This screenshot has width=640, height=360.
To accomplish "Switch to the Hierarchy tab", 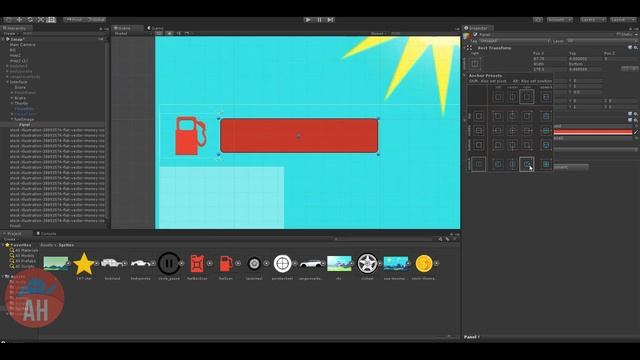I will tap(16, 28).
